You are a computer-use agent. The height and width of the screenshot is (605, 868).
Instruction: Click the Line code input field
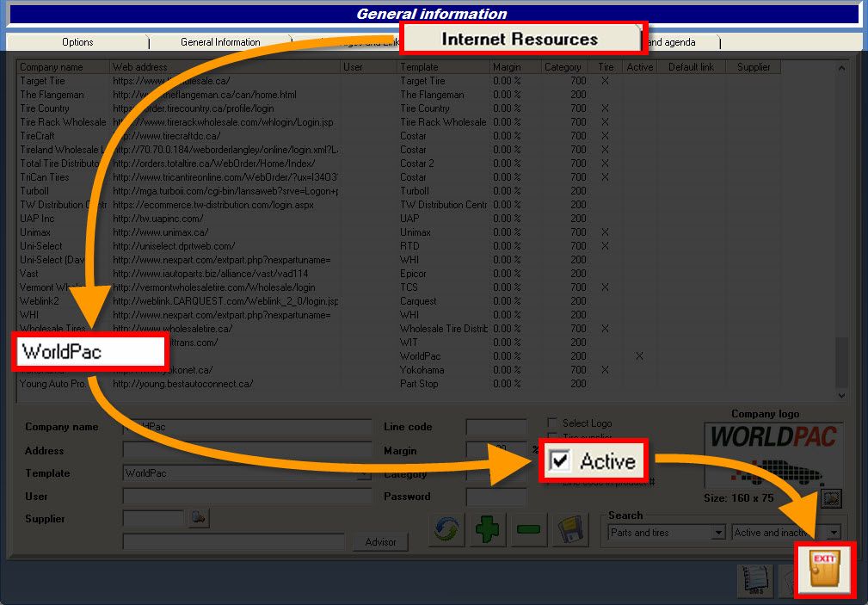(x=496, y=427)
